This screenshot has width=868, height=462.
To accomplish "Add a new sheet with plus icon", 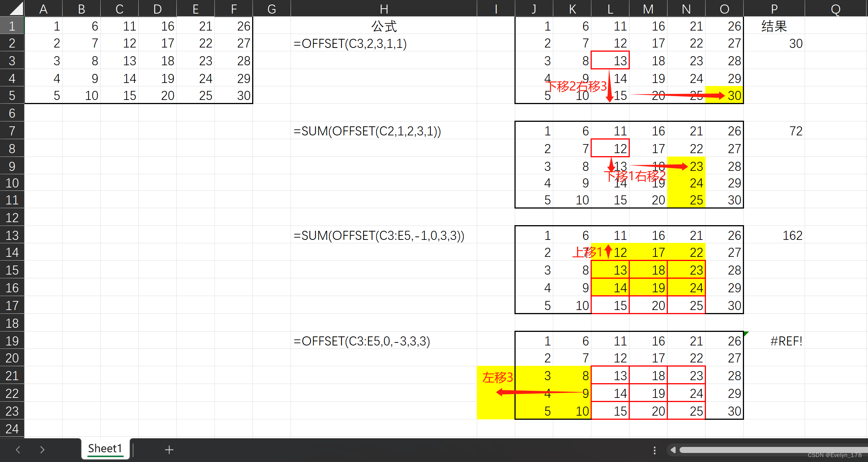I will point(169,450).
